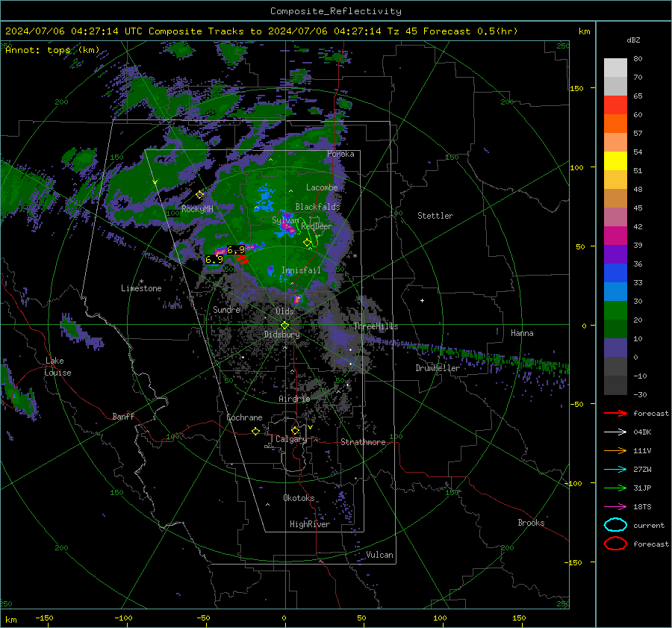Select the orange 57–60 dBZ swatch
Viewport: 672px width, 628px height.
pyautogui.click(x=615, y=123)
